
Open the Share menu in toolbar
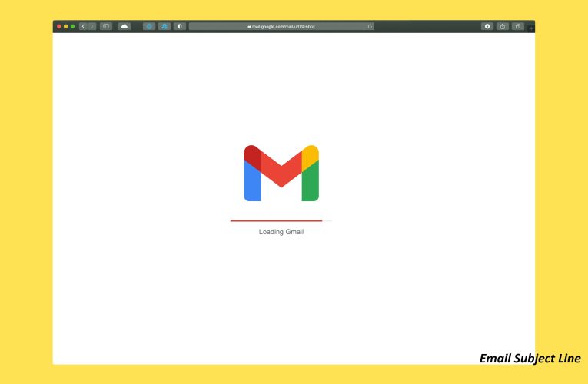click(x=503, y=26)
